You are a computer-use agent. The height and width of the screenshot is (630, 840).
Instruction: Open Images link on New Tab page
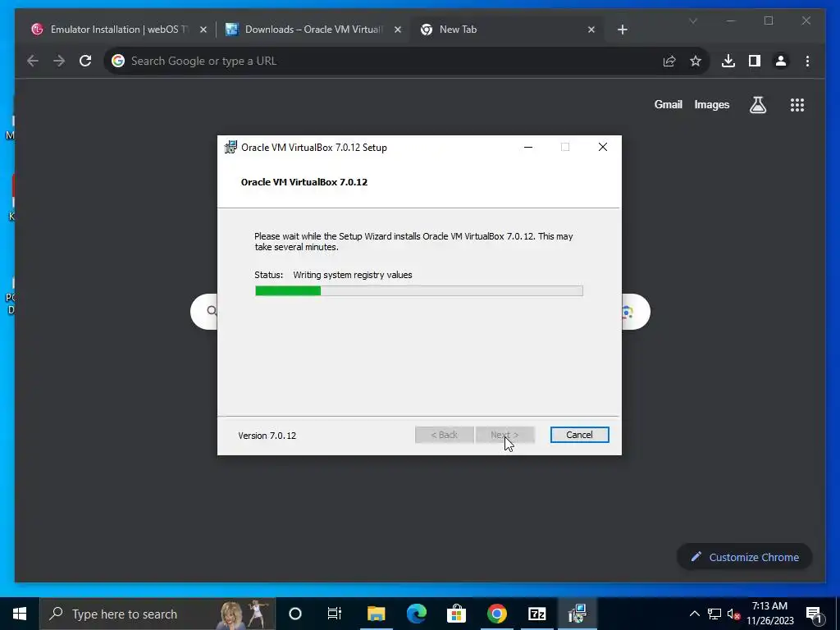[x=711, y=105]
